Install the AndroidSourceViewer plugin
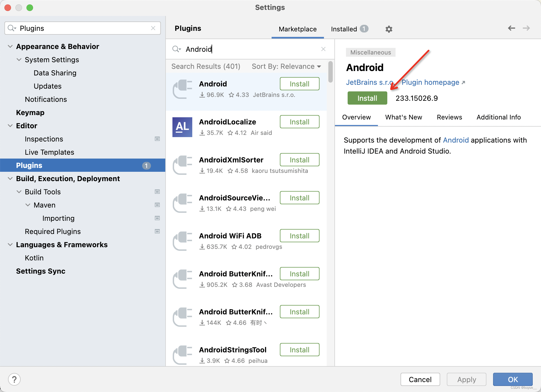Screen dimensions: 541x392 299,198
